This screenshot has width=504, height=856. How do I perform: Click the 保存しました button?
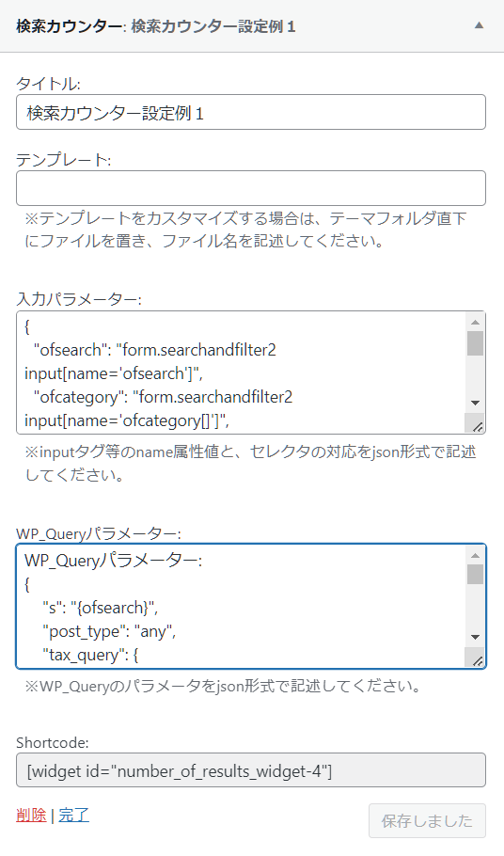pos(427,820)
